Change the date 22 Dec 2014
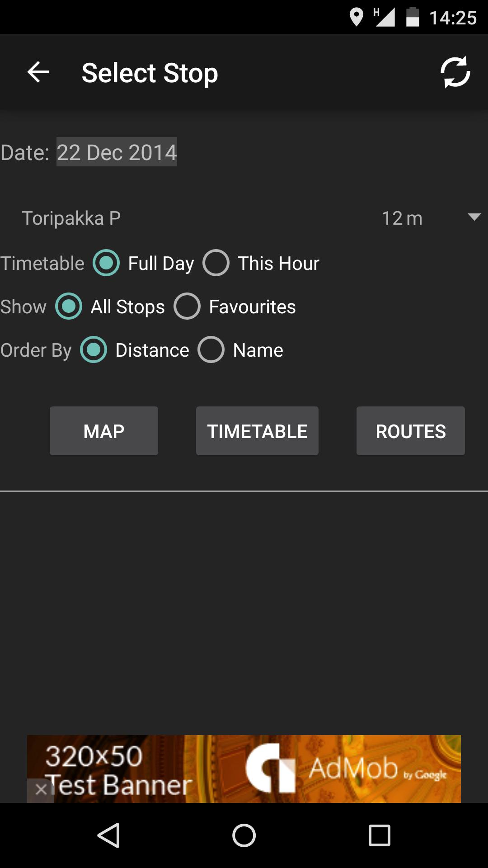Image resolution: width=488 pixels, height=868 pixels. coord(117,152)
